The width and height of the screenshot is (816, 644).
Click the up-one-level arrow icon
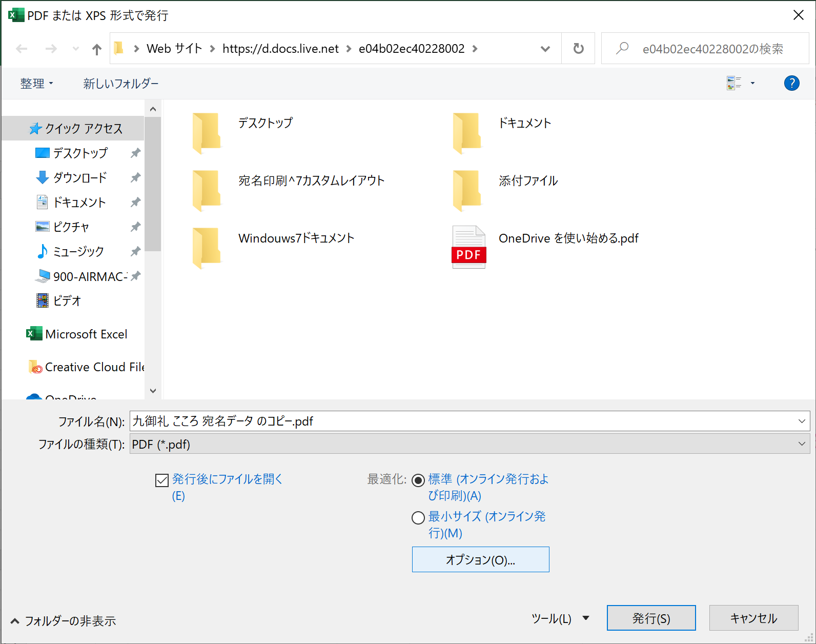point(96,49)
